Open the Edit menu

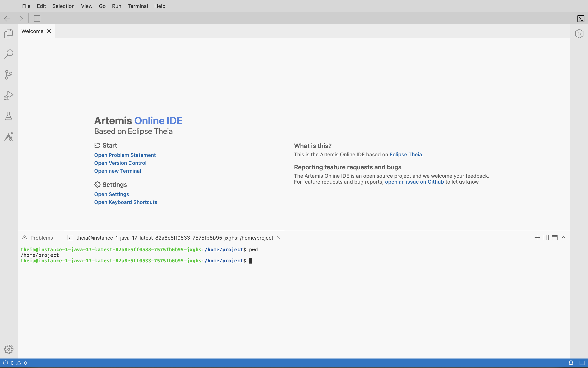pyautogui.click(x=41, y=6)
